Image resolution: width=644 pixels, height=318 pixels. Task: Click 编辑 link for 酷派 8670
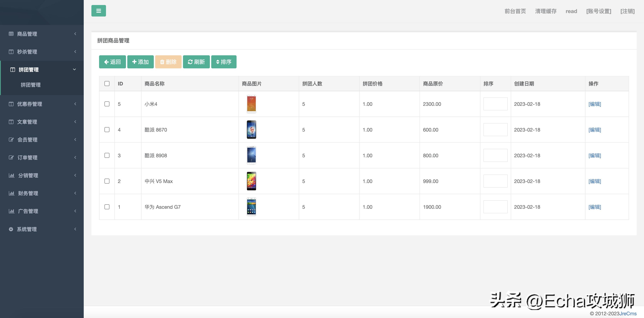594,129
